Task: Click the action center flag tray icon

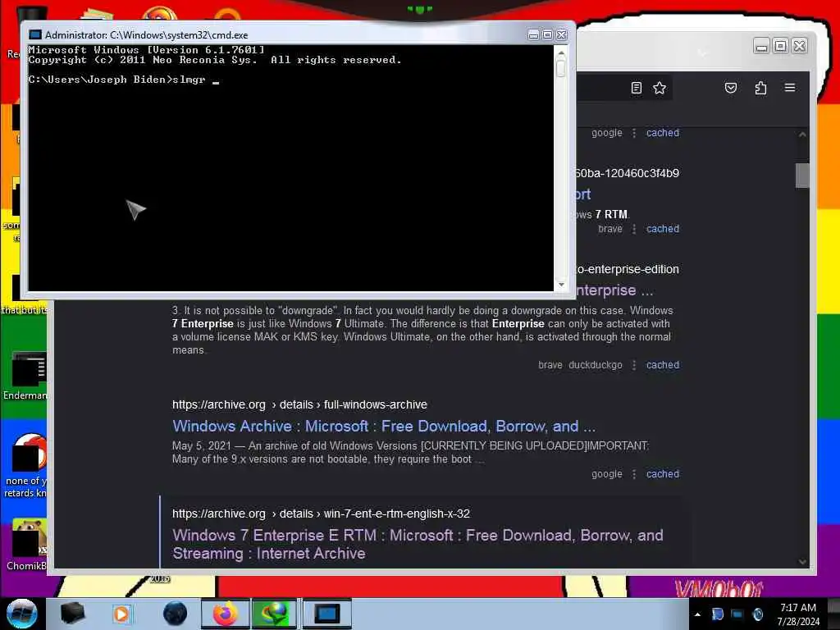Action: tap(717, 614)
